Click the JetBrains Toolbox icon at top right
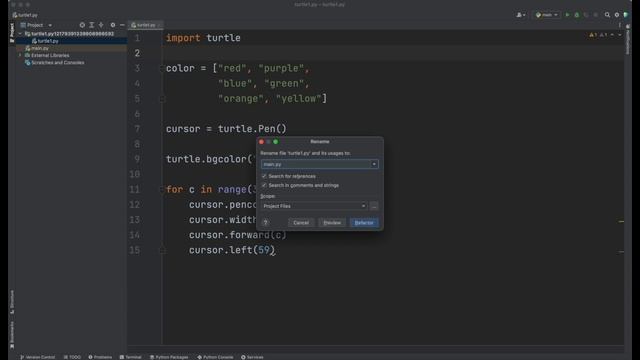Screen dimensions: 640x360 626,15
